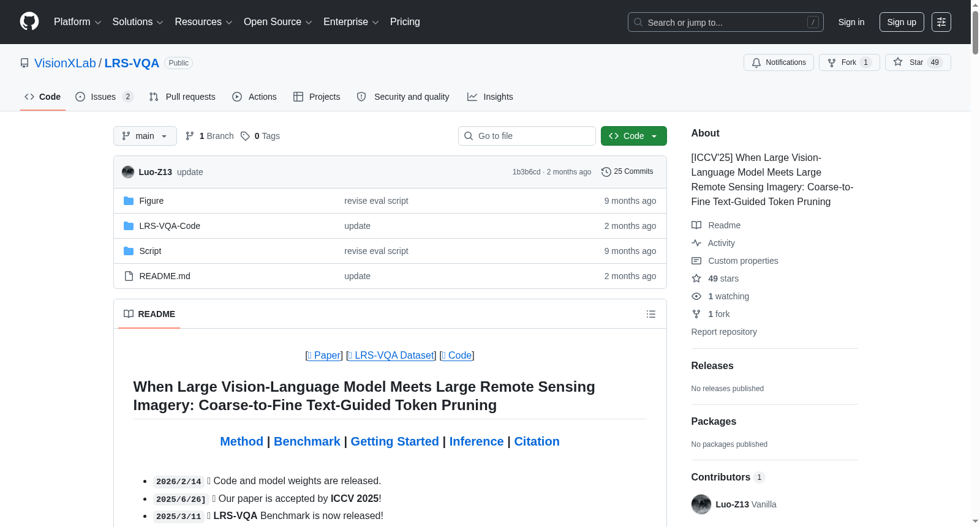Expand the Platform menu
Viewport: 980px width, 527px height.
coord(77,22)
